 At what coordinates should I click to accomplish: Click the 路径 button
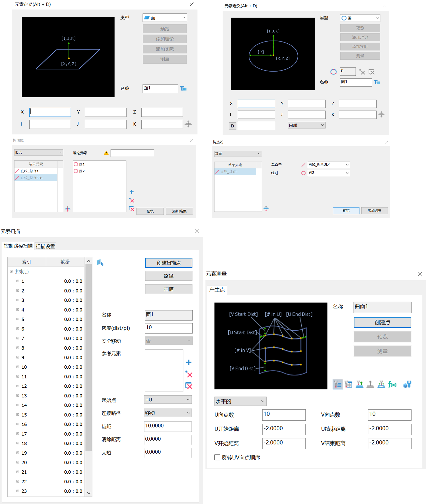tap(169, 276)
